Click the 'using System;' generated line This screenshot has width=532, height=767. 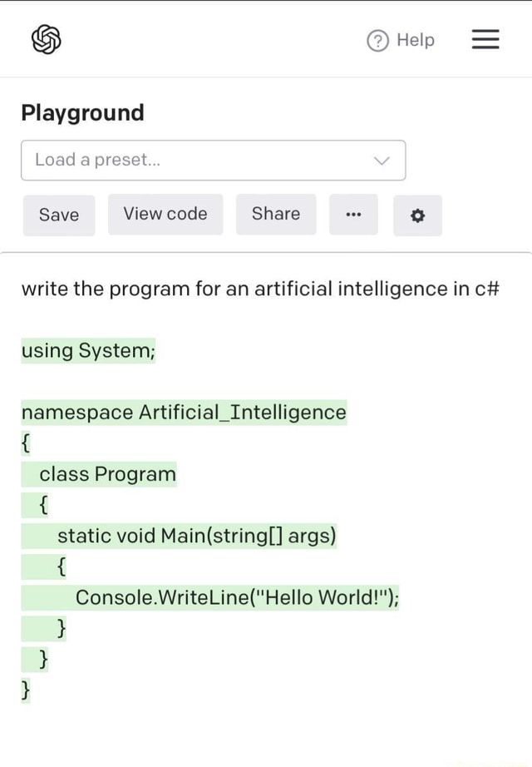88,350
